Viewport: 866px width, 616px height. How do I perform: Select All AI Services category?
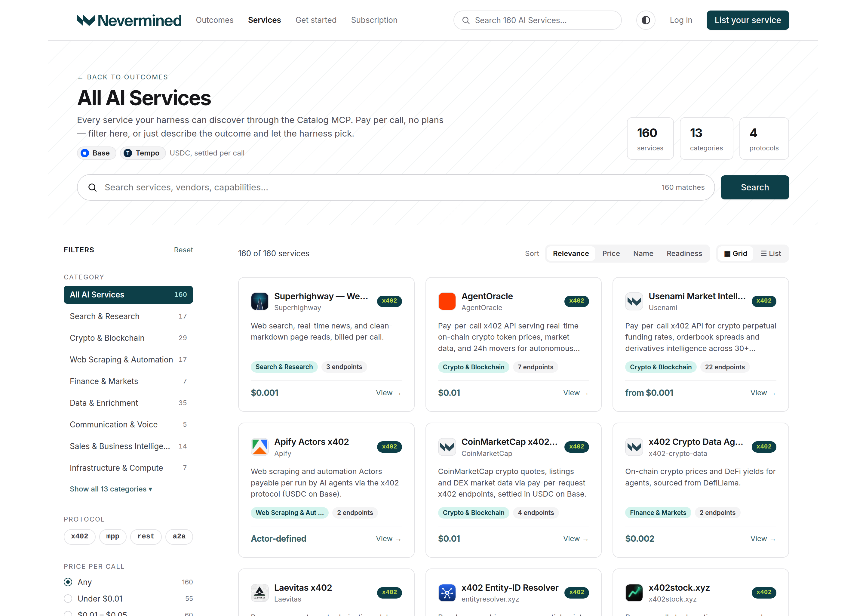tap(128, 295)
